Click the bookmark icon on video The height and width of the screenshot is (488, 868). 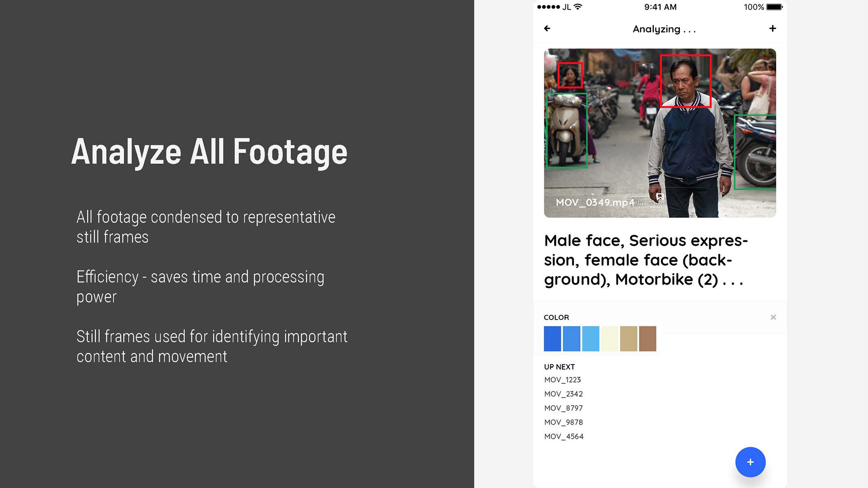click(660, 197)
